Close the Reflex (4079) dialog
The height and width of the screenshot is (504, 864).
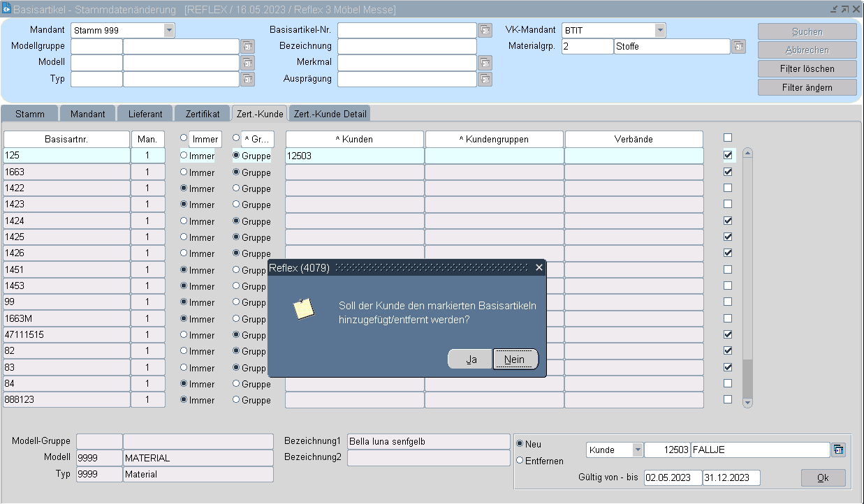point(539,267)
